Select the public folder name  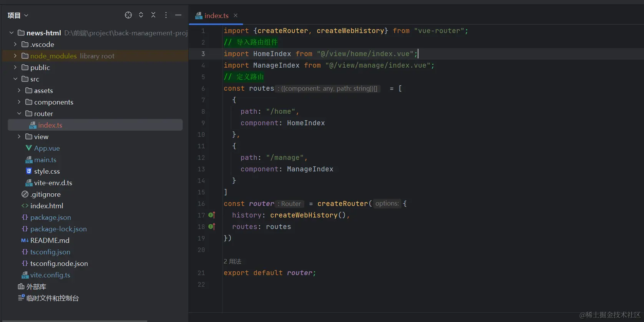(x=40, y=67)
